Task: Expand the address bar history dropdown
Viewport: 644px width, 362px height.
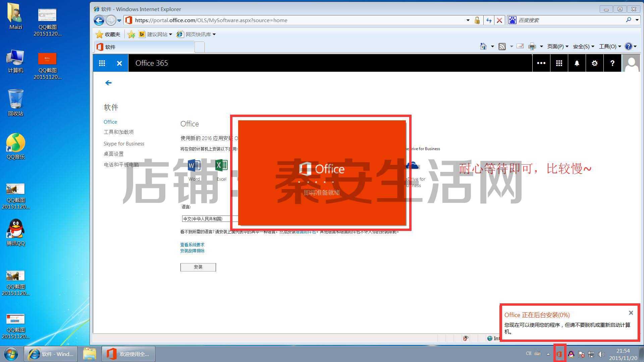Action: click(468, 20)
